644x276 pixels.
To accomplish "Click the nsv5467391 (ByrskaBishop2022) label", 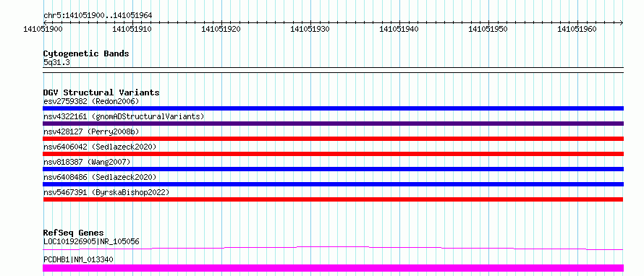I will click(106, 192).
